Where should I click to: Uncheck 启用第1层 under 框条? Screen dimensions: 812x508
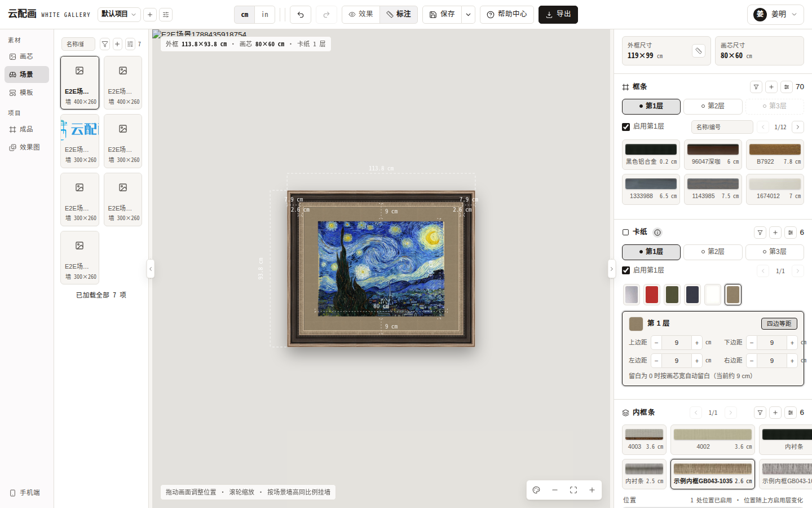pyautogui.click(x=626, y=127)
